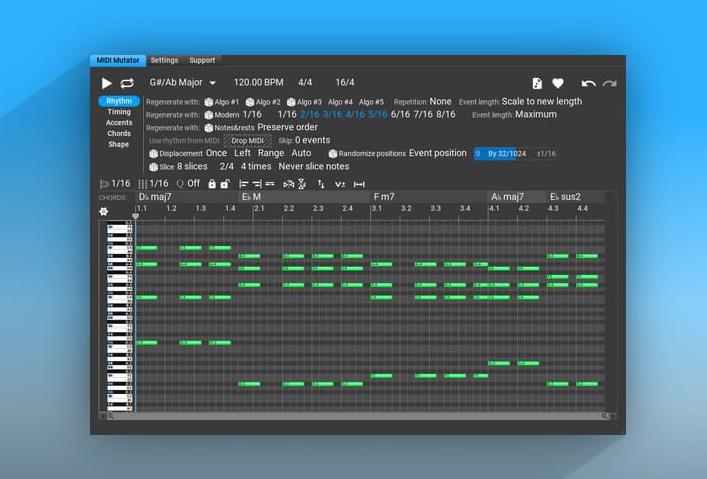The image size is (707, 479).
Task: Open the Repetition None selector
Action: tap(440, 102)
